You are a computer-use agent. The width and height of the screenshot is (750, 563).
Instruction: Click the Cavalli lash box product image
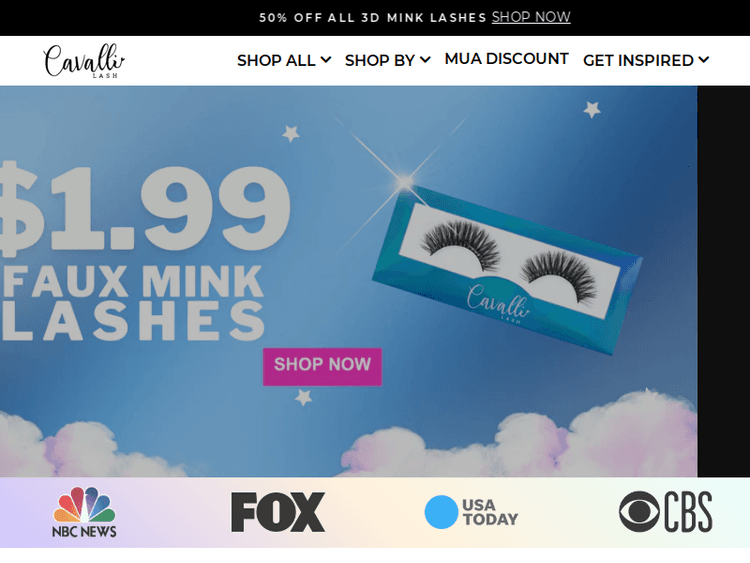coord(507,270)
